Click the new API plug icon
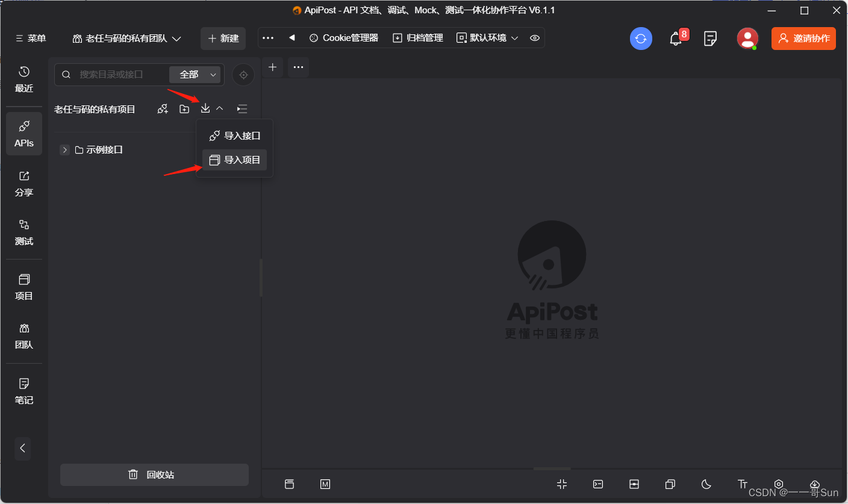The width and height of the screenshot is (848, 504). [163, 109]
